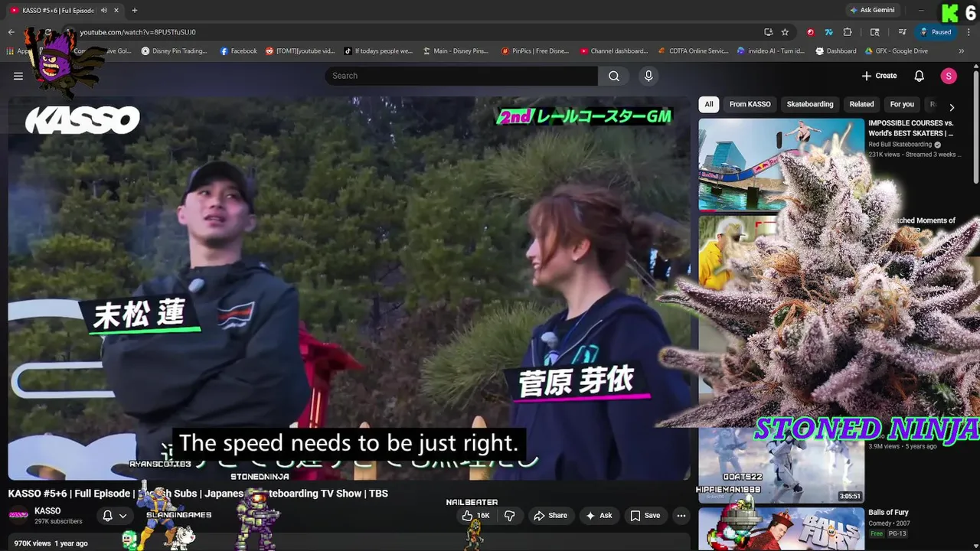Select the Related filter chip
This screenshot has width=980, height=551.
tap(861, 105)
